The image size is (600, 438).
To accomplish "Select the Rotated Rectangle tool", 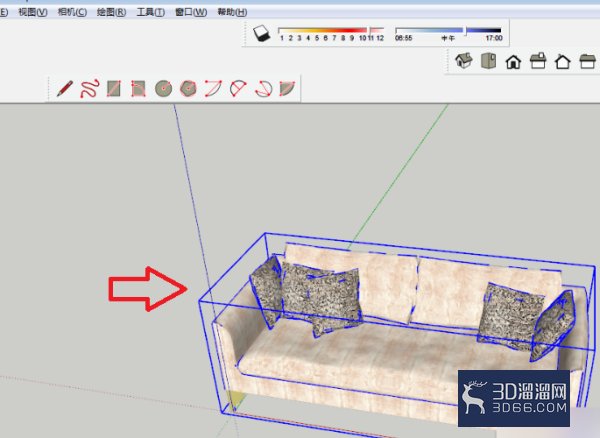I will 138,88.
